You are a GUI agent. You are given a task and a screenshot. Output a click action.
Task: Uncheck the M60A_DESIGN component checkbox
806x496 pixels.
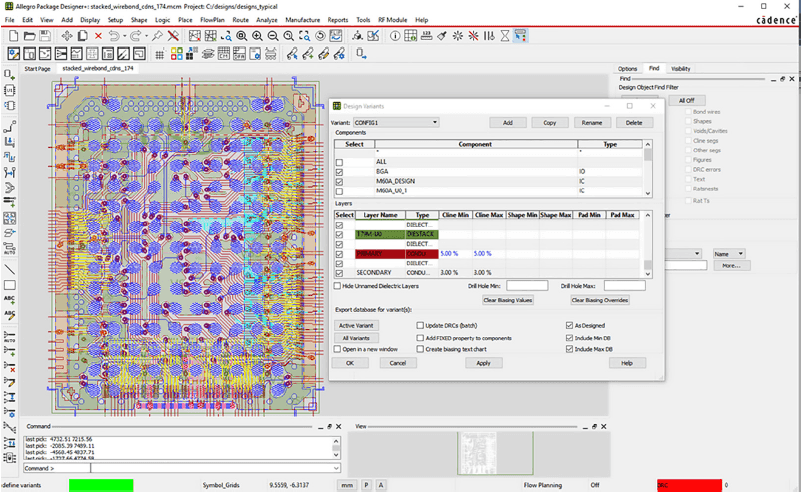point(339,182)
